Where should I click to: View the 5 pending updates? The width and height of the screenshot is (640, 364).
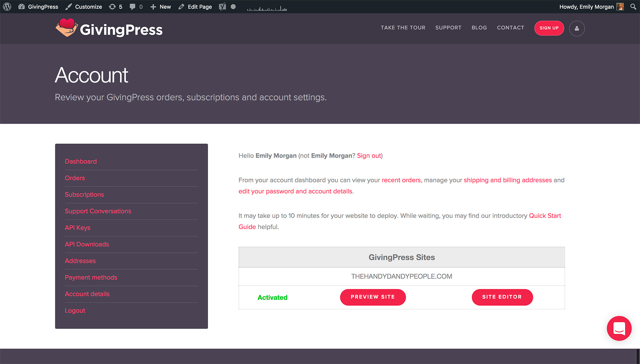(116, 7)
